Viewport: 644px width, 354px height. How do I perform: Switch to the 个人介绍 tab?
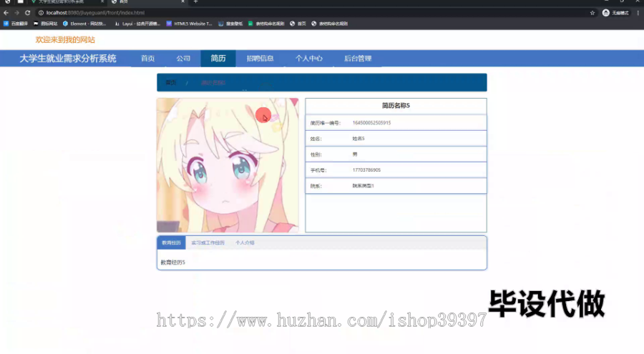coord(245,242)
